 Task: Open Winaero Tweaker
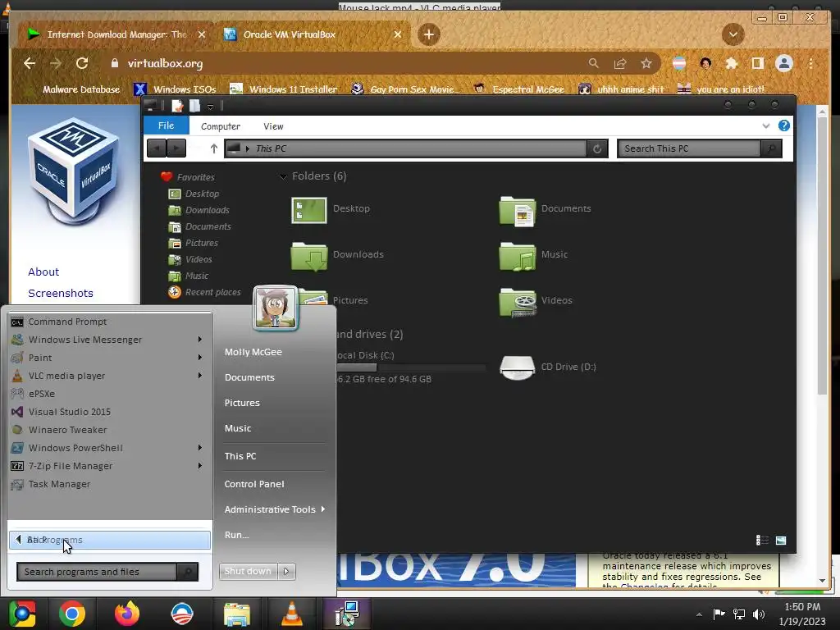click(110, 430)
